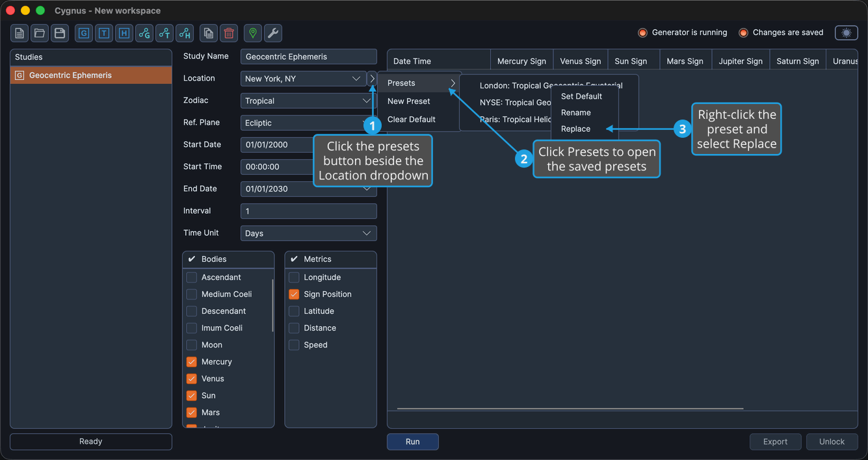Add Geocentric aspects study (node G icon)
The width and height of the screenshot is (868, 460).
[x=144, y=33]
